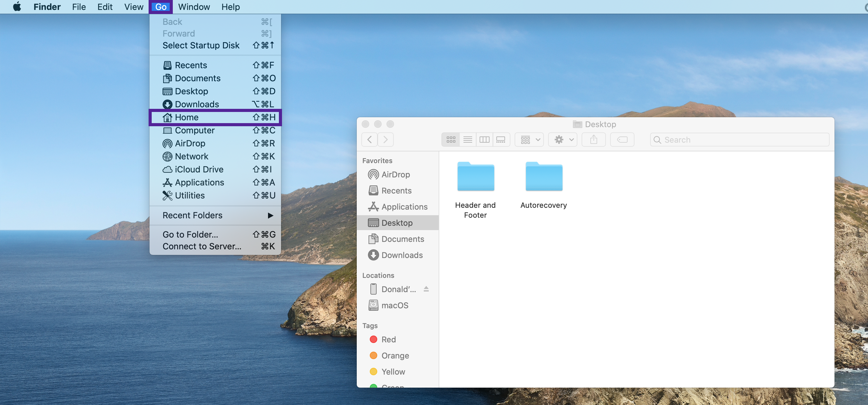Image resolution: width=868 pixels, height=405 pixels.
Task: Switch to gallery view in Finder
Action: point(501,140)
